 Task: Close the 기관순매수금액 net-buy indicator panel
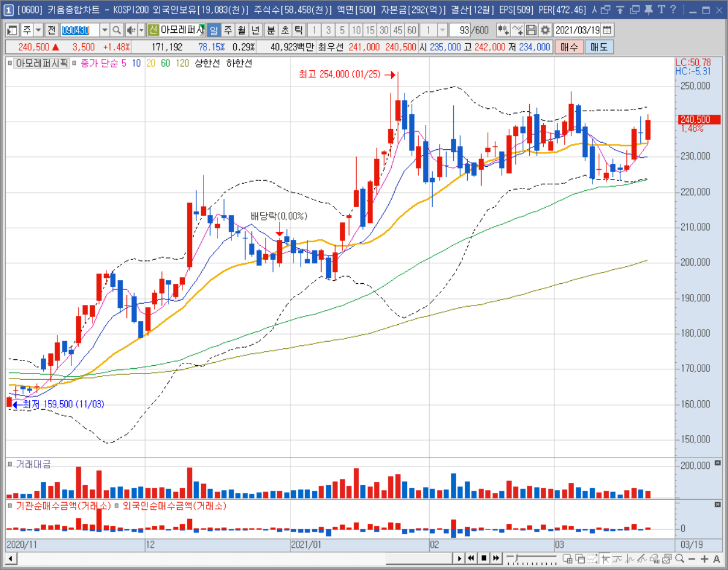click(717, 504)
